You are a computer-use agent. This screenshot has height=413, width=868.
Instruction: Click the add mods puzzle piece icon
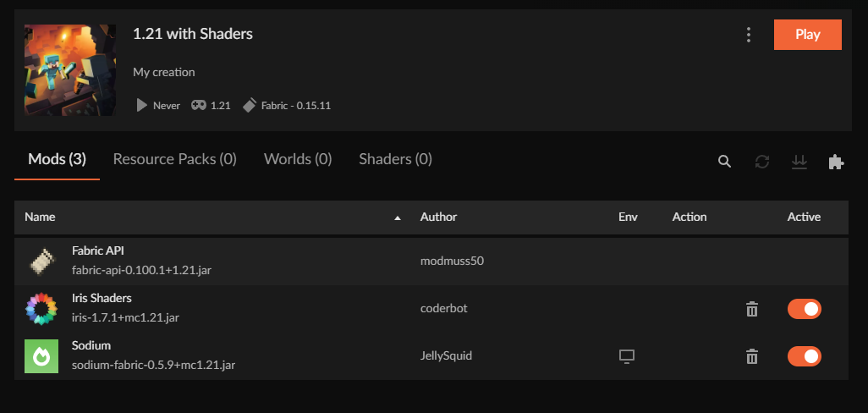(x=836, y=162)
